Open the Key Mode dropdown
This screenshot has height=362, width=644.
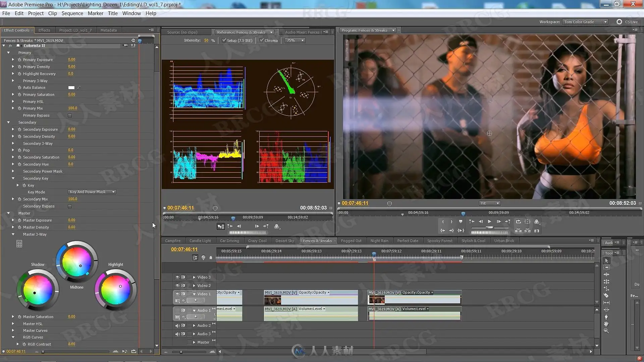point(92,192)
